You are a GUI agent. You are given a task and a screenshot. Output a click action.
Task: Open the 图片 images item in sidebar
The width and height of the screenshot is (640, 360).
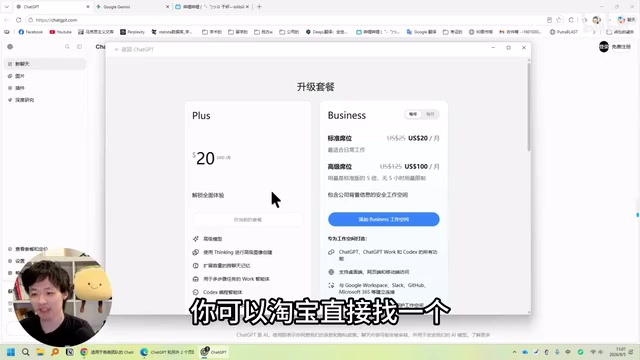click(x=45, y=76)
